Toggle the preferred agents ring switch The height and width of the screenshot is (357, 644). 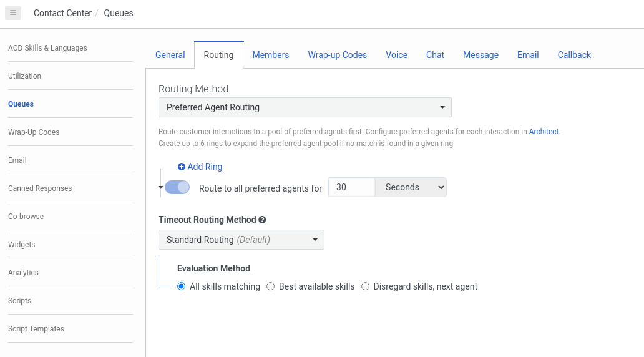(177, 187)
